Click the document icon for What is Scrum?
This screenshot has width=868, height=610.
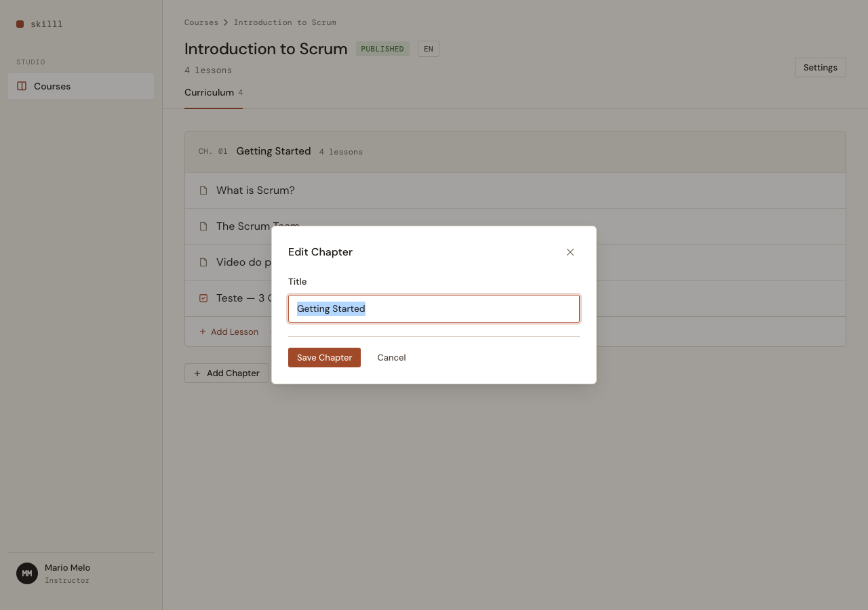tap(203, 190)
